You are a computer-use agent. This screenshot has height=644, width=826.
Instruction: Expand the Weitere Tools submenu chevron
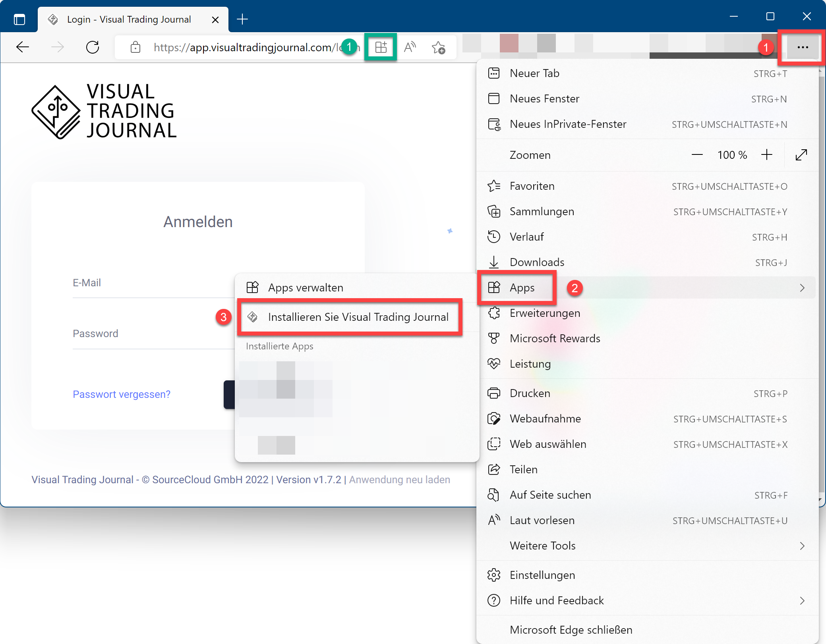point(802,546)
